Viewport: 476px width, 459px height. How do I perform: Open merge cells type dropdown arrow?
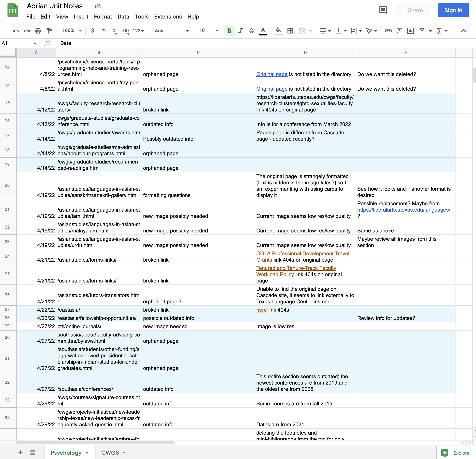[311, 31]
